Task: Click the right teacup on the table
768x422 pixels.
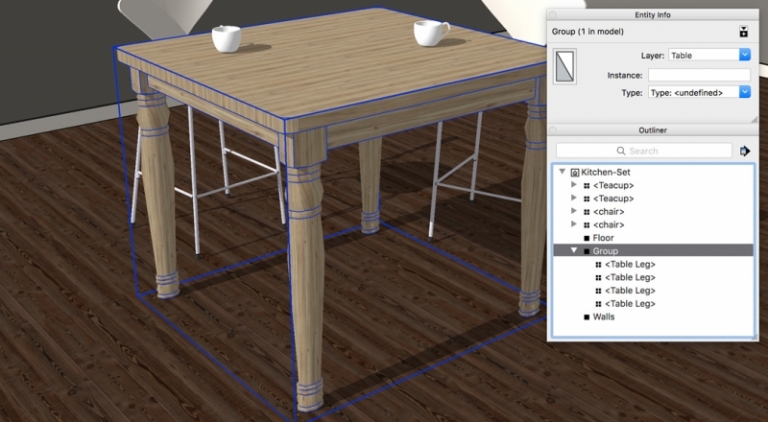Action: click(x=431, y=33)
